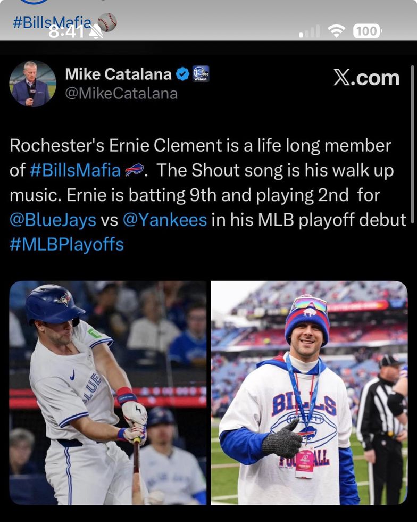
Task: Open the Mike Catalana display name
Action: pos(118,74)
